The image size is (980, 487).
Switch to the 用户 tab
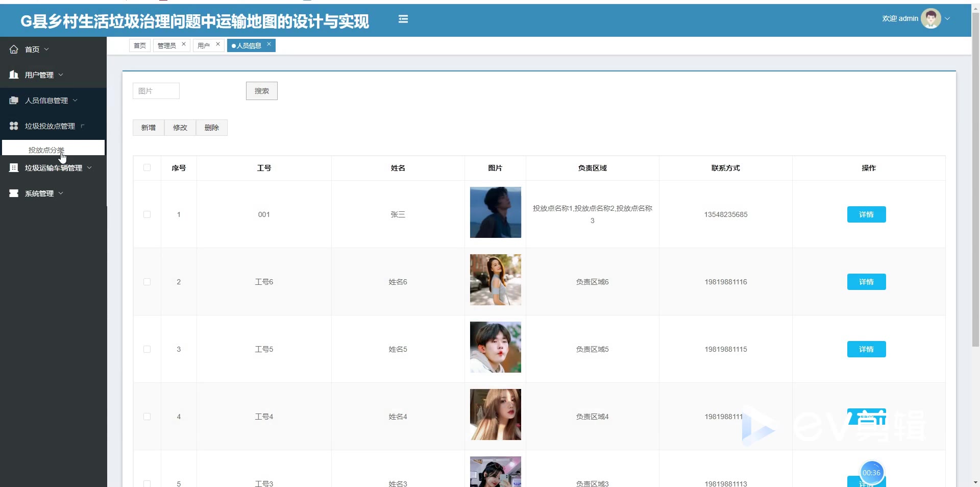(x=204, y=46)
